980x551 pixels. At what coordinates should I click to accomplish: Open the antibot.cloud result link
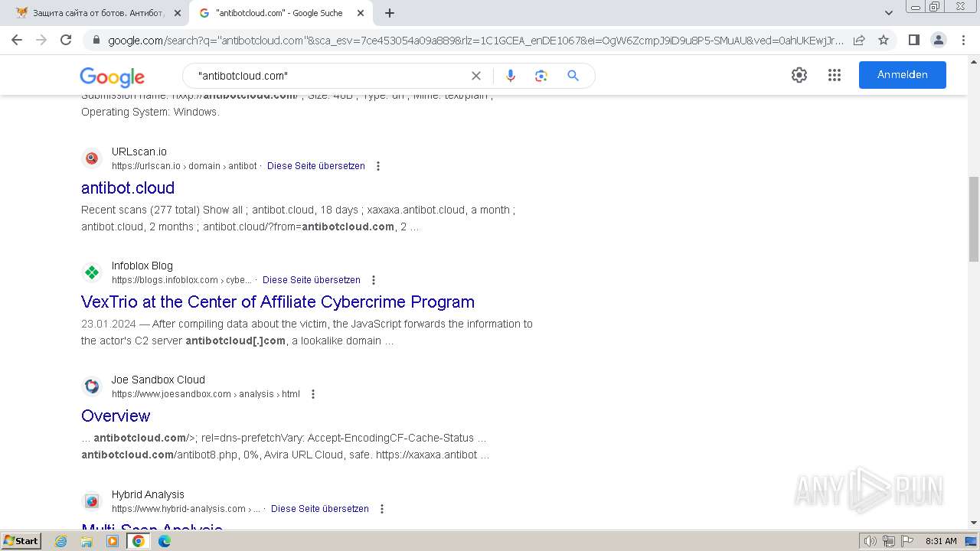pos(128,187)
